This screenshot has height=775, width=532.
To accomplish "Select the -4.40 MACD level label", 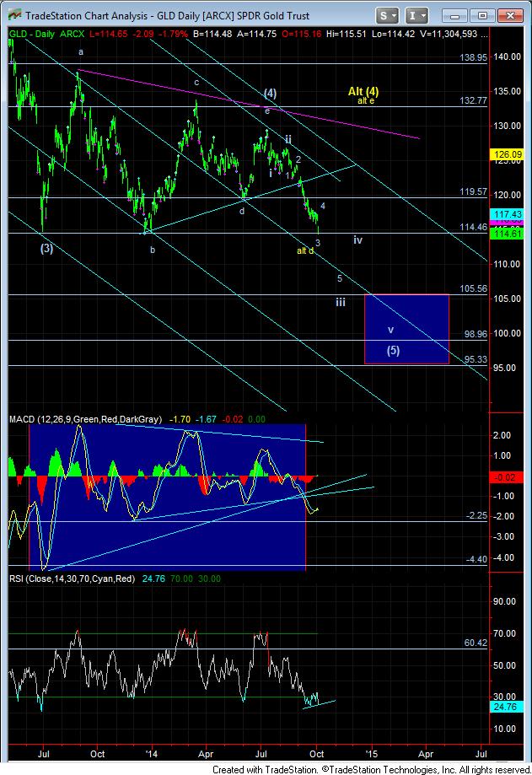I will (x=476, y=559).
